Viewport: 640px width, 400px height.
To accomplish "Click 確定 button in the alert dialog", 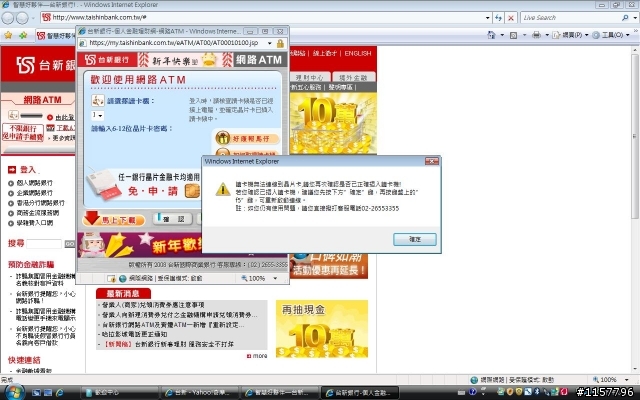I will pos(415,239).
